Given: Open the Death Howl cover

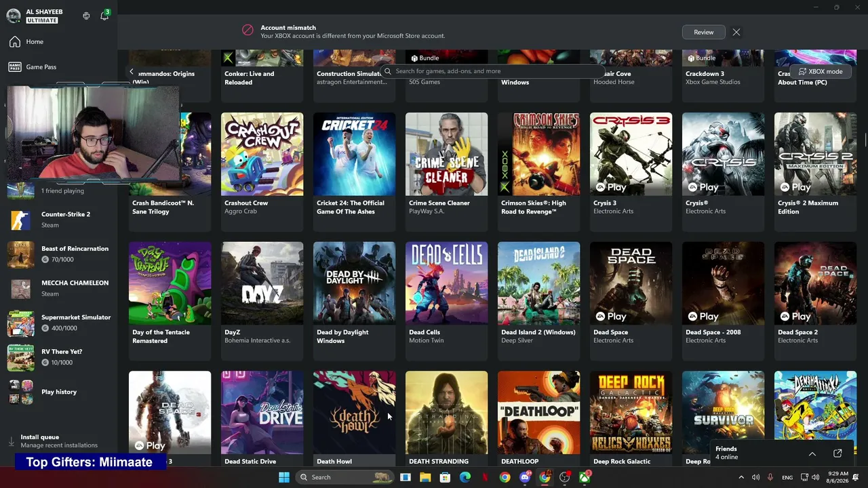Looking at the screenshot, I should coord(354,412).
